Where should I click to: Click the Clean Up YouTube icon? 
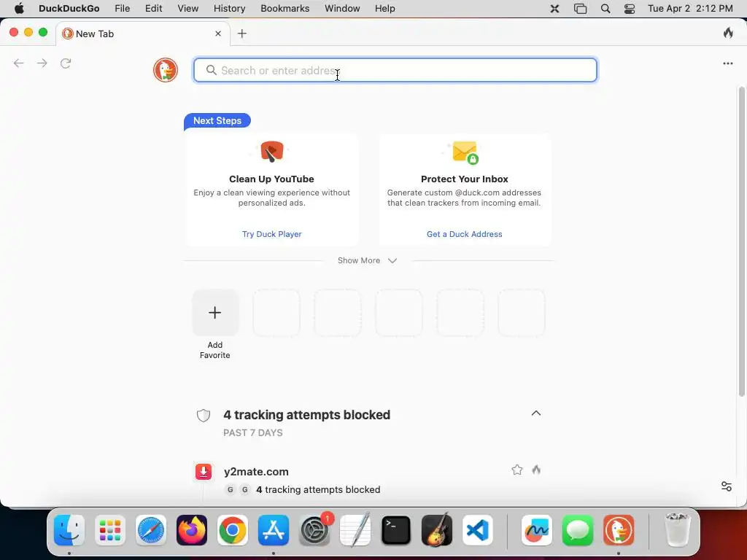pos(271,152)
